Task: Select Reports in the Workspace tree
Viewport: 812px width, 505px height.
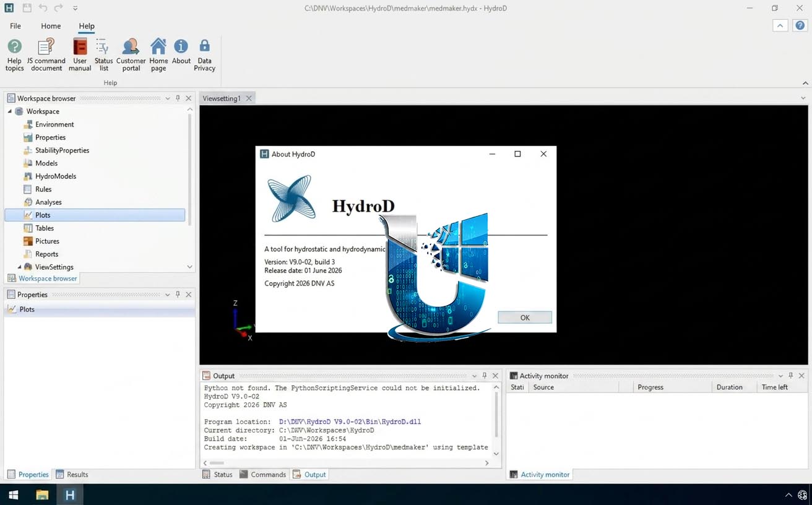Action: (46, 254)
